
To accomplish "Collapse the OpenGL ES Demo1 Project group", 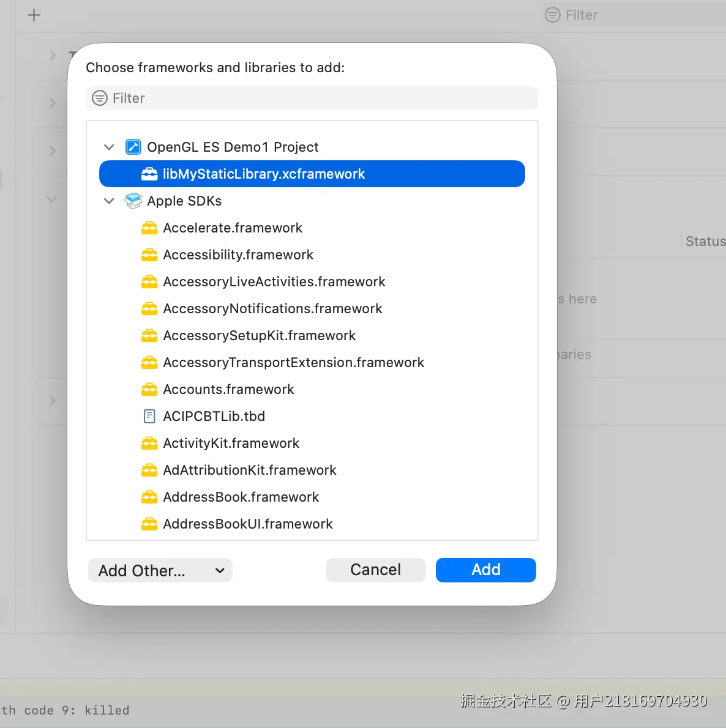I will pos(109,147).
